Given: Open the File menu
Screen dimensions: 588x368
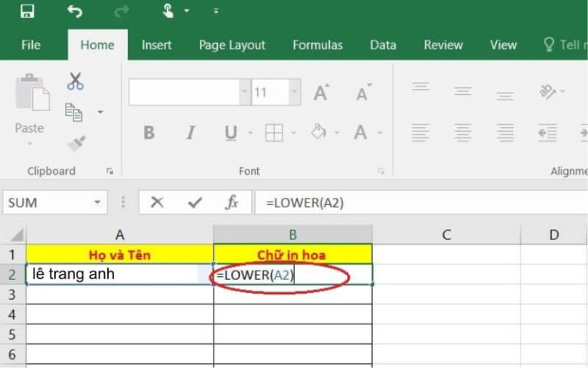Looking at the screenshot, I should pyautogui.click(x=31, y=45).
